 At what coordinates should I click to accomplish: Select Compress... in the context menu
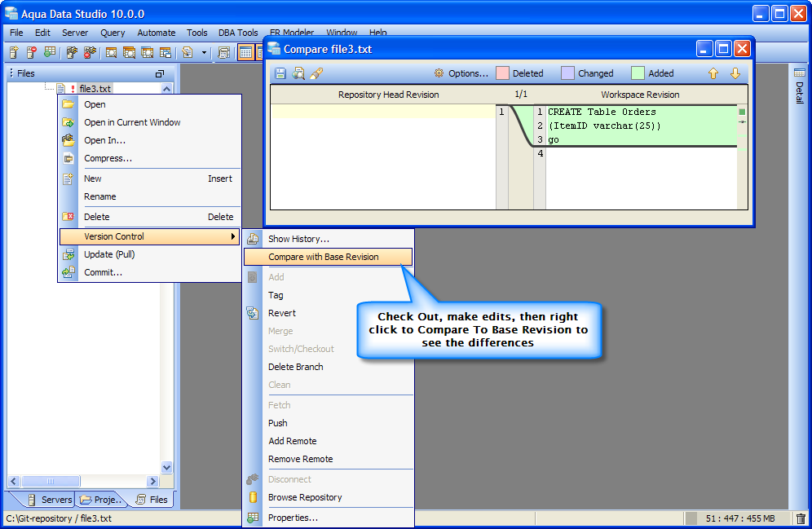tap(150, 158)
